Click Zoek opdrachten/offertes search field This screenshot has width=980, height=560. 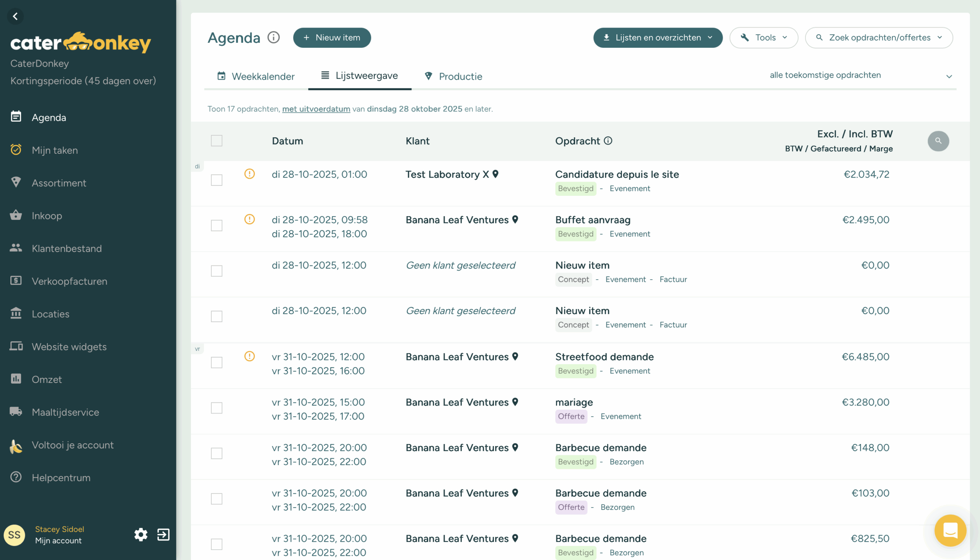[879, 38]
